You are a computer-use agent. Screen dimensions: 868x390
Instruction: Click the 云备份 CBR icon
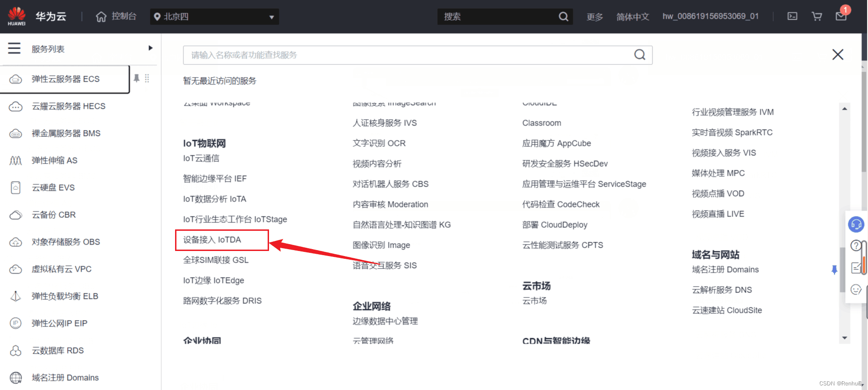16,215
